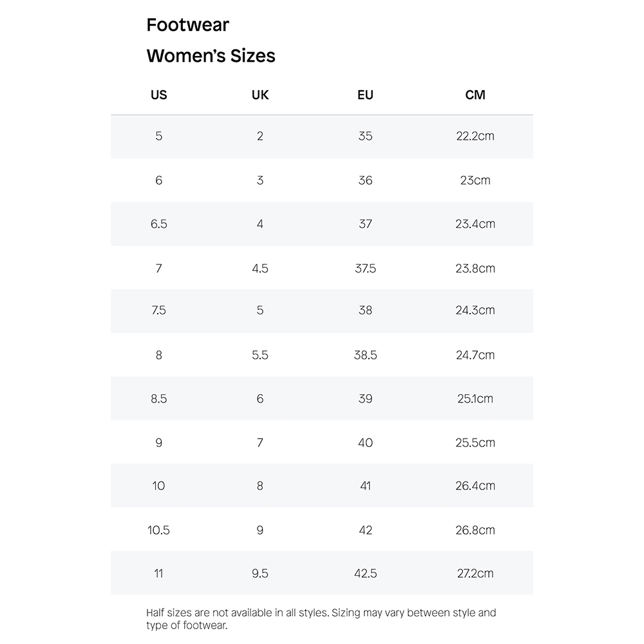644x644 pixels.
Task: Select the EU column header
Action: [365, 95]
